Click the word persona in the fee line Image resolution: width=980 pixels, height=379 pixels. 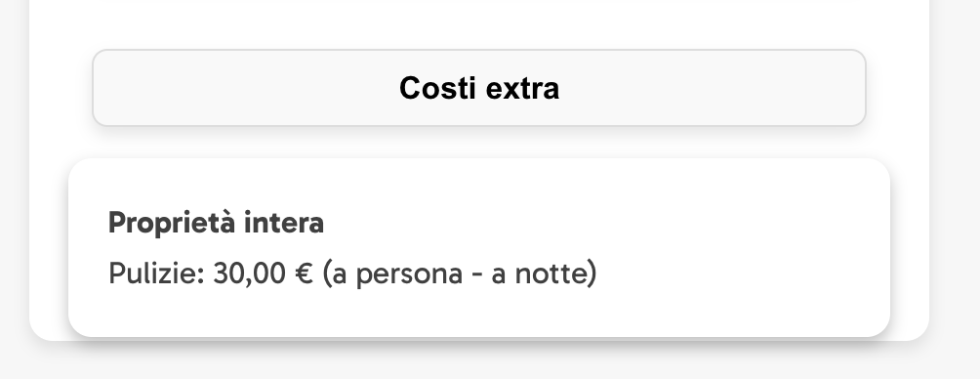pyautogui.click(x=409, y=274)
